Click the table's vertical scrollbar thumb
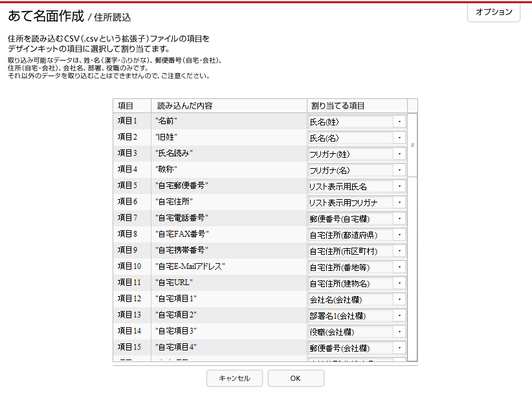The height and width of the screenshot is (397, 532). point(412,145)
